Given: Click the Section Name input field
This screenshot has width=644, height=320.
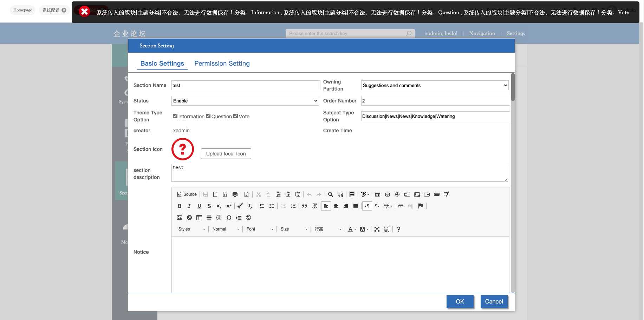Looking at the screenshot, I should (x=246, y=85).
